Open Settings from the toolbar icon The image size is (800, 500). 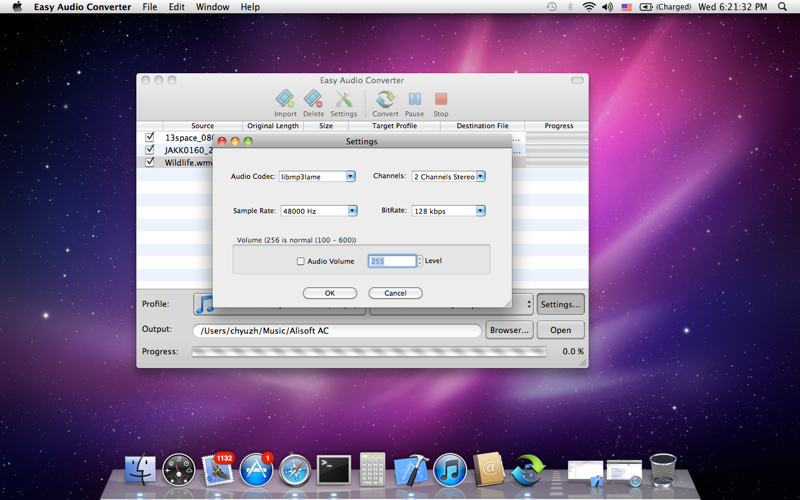coord(343,100)
